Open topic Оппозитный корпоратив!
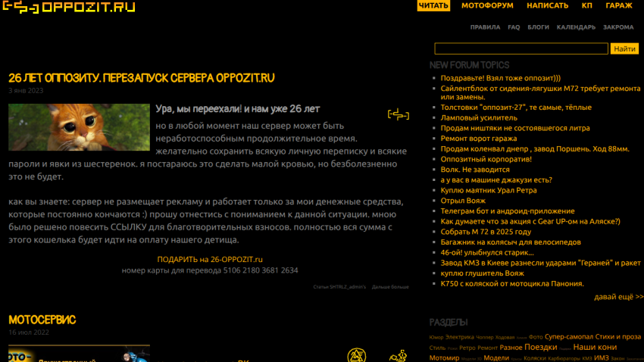This screenshot has height=362, width=644. pos(486,159)
